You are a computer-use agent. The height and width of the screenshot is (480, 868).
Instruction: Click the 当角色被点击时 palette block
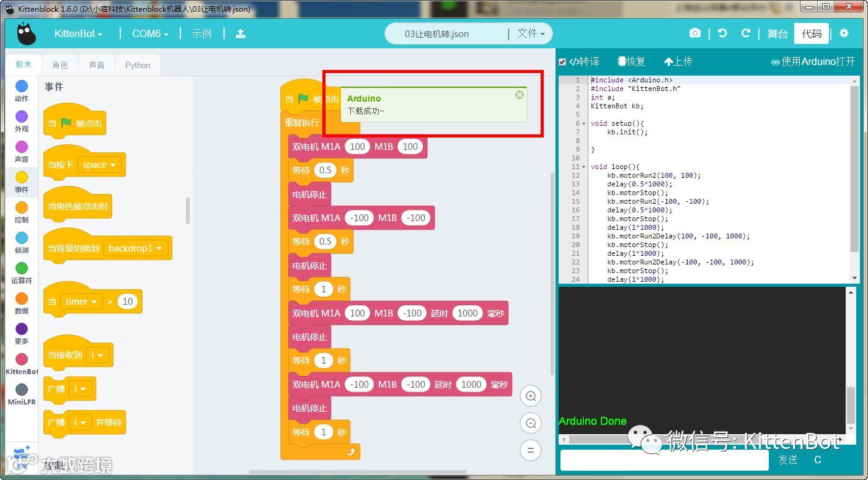click(x=77, y=206)
